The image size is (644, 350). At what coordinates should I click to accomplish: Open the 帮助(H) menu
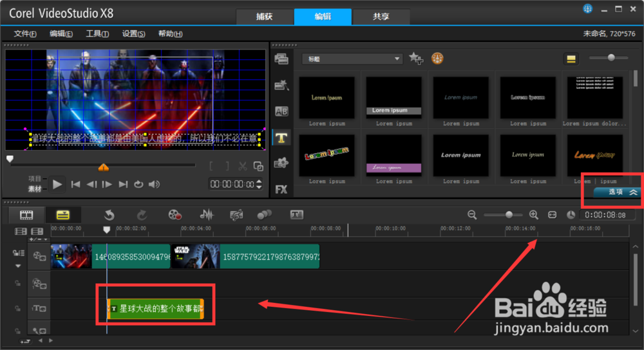[x=171, y=33]
